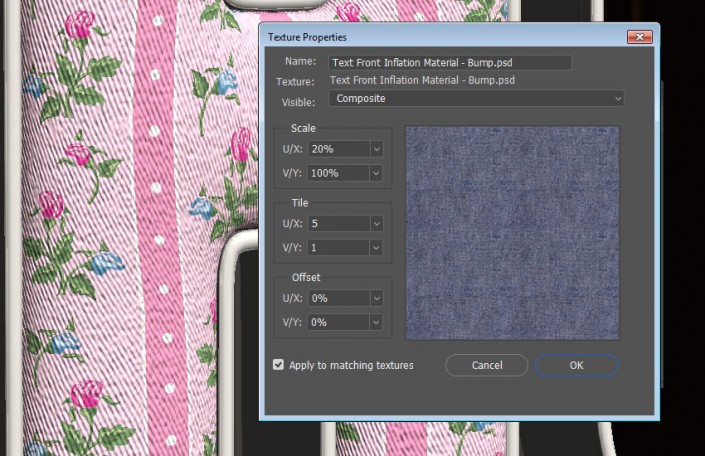Open the Visible Composite dropdown
Viewport: 705px width, 456px height.
pyautogui.click(x=477, y=99)
